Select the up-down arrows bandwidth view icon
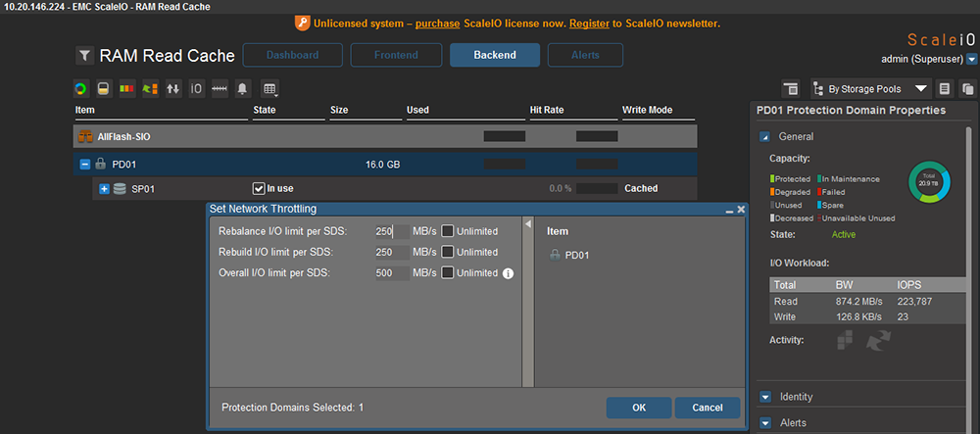 click(173, 89)
